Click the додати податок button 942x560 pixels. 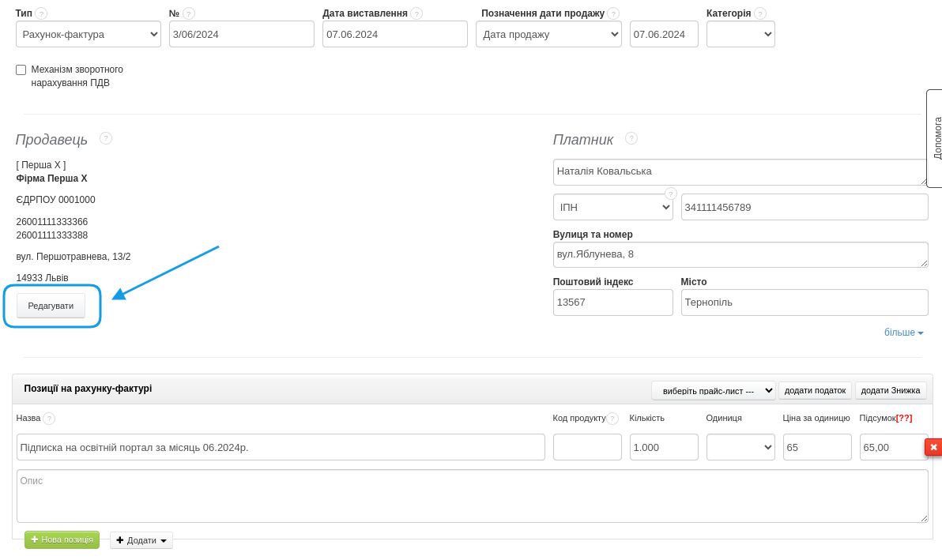pyautogui.click(x=815, y=390)
